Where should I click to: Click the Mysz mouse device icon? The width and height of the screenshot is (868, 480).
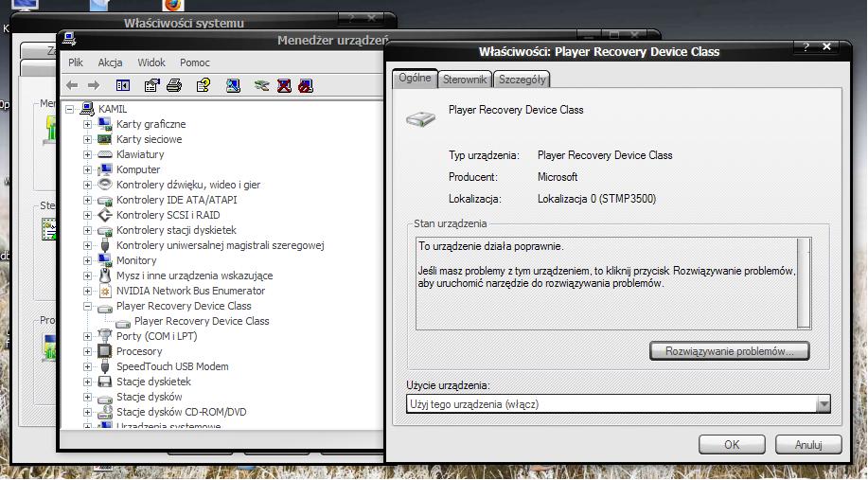pos(105,276)
